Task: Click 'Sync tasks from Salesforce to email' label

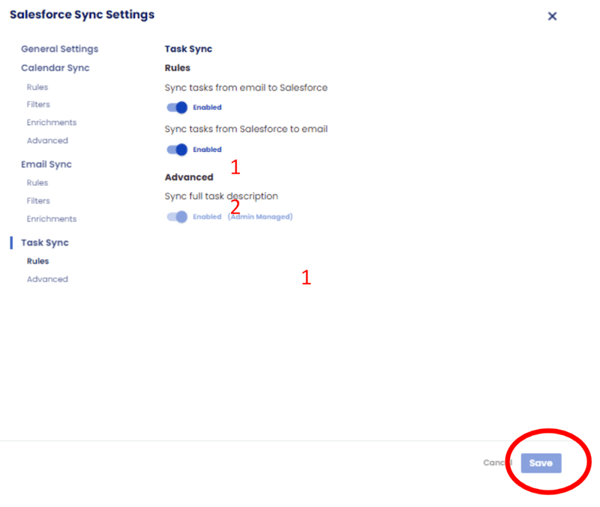Action: (x=246, y=129)
